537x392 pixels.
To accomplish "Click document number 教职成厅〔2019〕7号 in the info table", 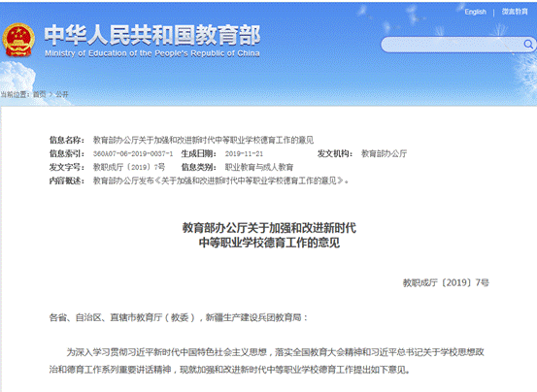I will (129, 167).
